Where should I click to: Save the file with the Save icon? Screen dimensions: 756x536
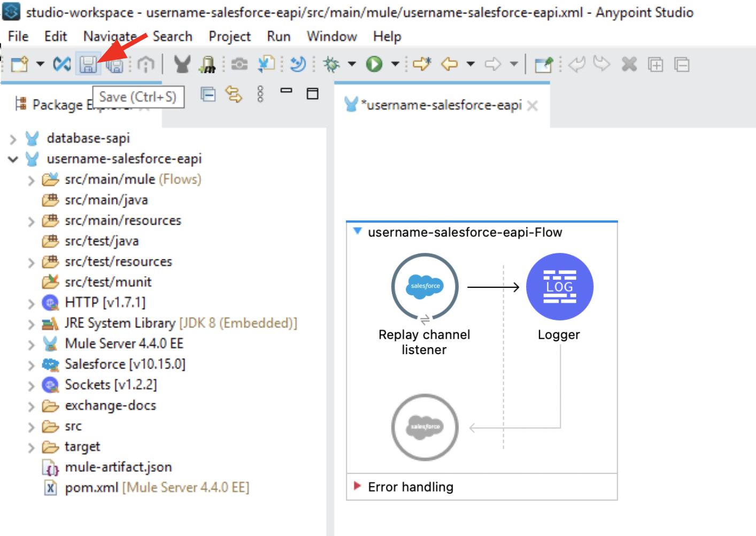pyautogui.click(x=88, y=64)
